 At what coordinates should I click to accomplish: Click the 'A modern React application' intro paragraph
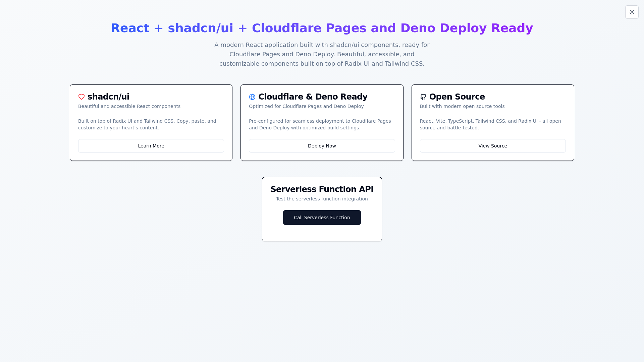click(x=322, y=54)
